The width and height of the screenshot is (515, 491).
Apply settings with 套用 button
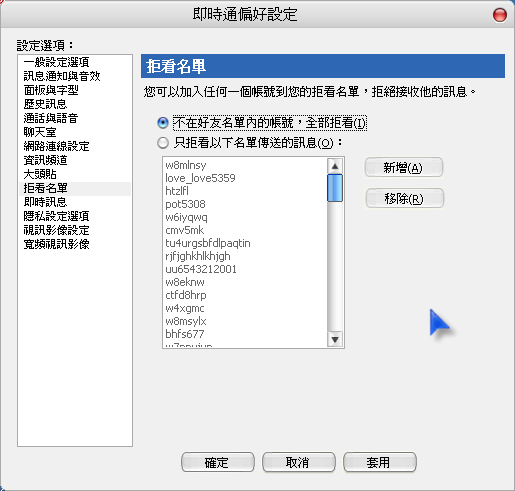point(380,462)
